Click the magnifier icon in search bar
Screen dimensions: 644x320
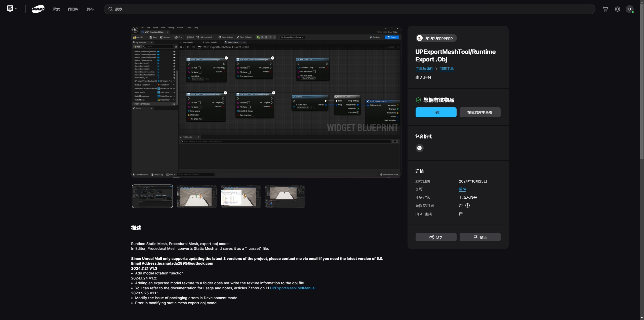coord(110,9)
